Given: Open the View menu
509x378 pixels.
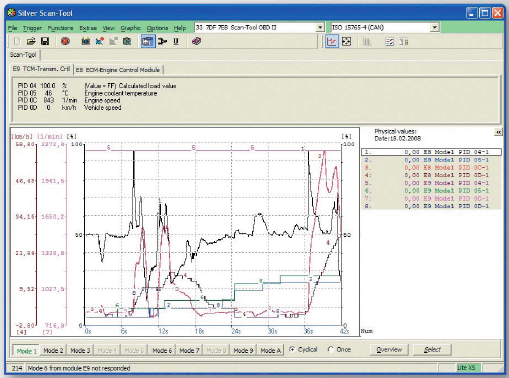Looking at the screenshot, I should 109,28.
